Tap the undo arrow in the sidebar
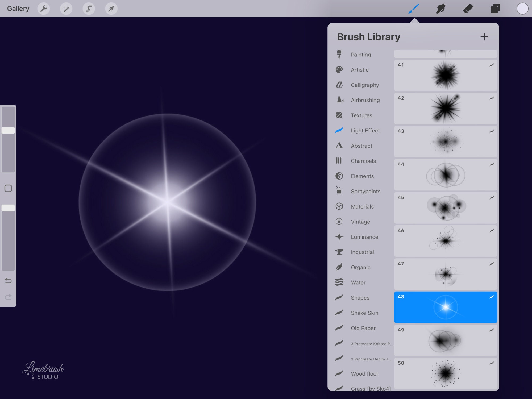 [8, 280]
